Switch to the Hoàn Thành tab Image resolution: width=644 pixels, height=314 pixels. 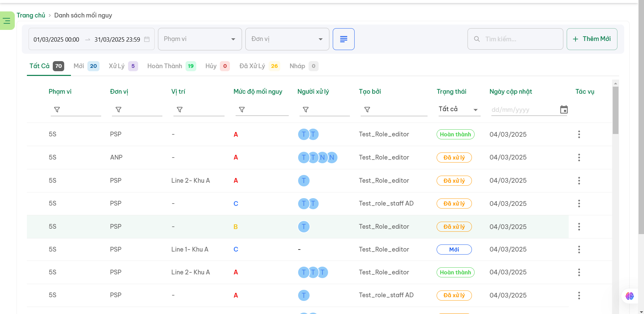[x=171, y=66]
